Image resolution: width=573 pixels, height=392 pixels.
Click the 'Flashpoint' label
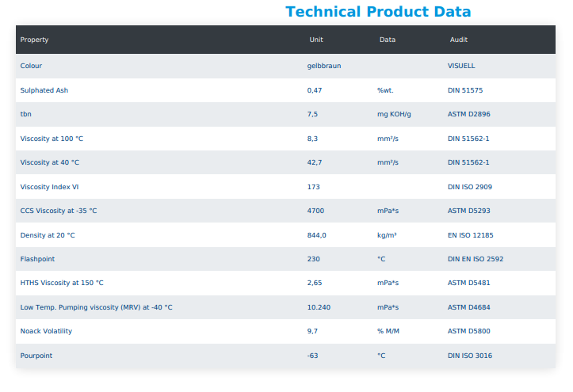click(x=37, y=259)
